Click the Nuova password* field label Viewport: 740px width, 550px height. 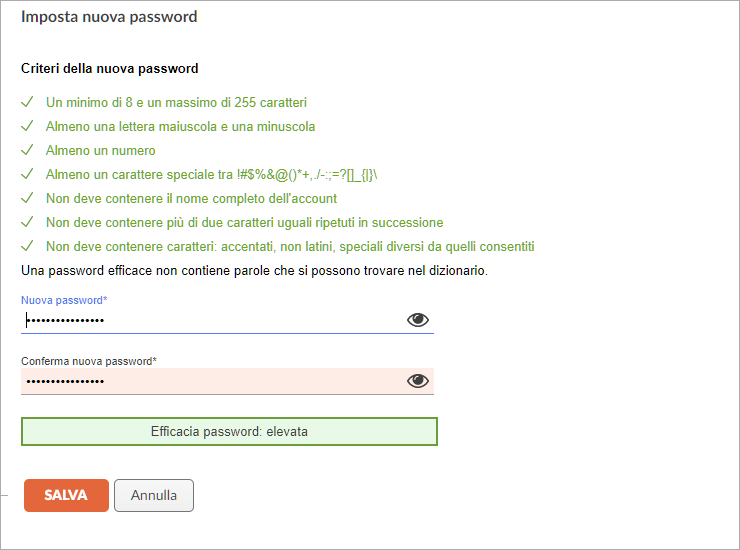tap(64, 300)
